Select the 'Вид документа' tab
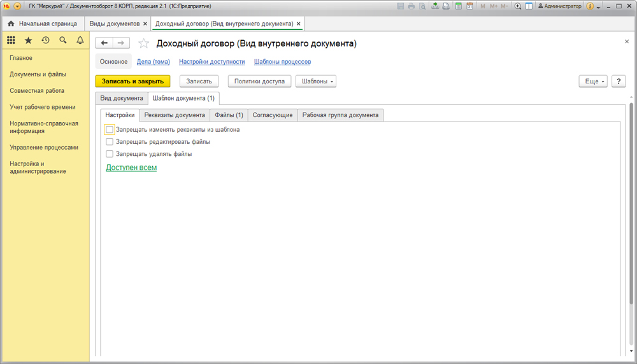The image size is (637, 364). click(122, 99)
